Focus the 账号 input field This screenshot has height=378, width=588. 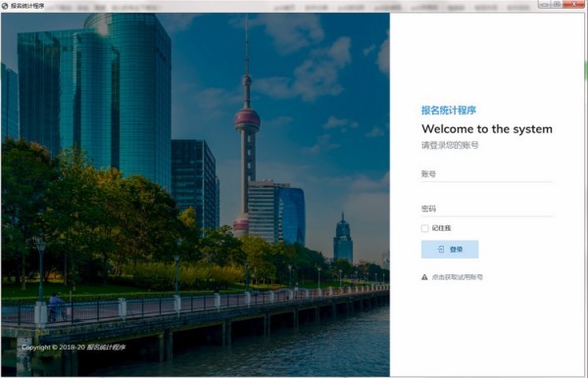click(487, 174)
